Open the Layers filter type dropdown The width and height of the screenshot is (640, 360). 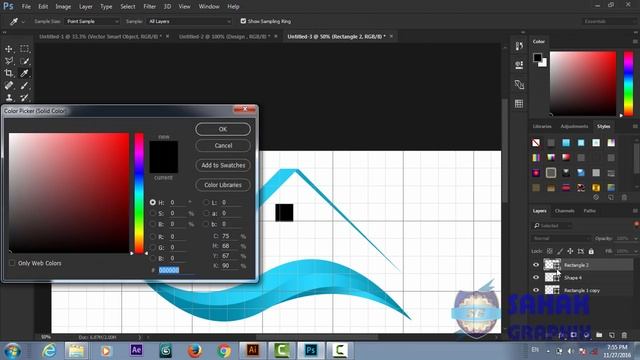(x=552, y=226)
